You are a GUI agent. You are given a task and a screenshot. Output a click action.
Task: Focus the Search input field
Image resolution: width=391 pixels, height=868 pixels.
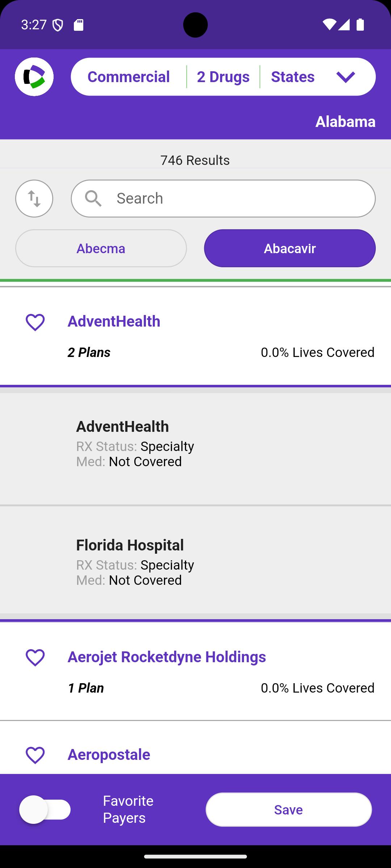[223, 199]
